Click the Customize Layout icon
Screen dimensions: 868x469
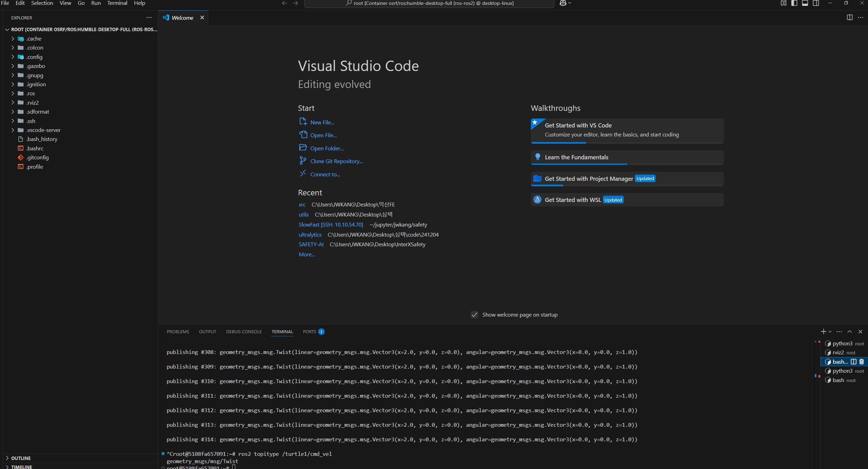[x=783, y=3]
